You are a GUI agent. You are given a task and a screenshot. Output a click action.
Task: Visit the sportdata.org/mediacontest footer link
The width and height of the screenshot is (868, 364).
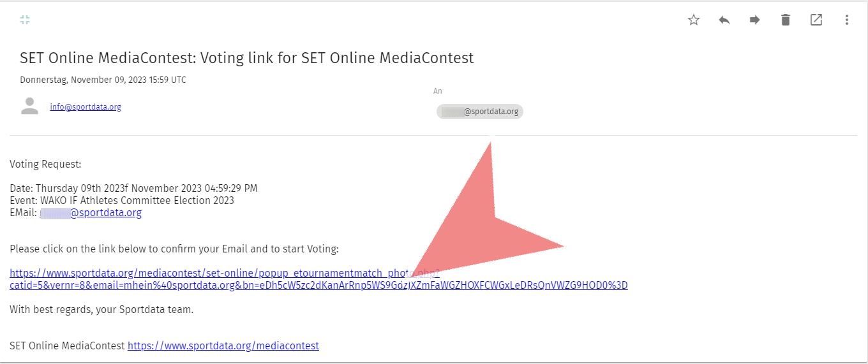point(223,346)
